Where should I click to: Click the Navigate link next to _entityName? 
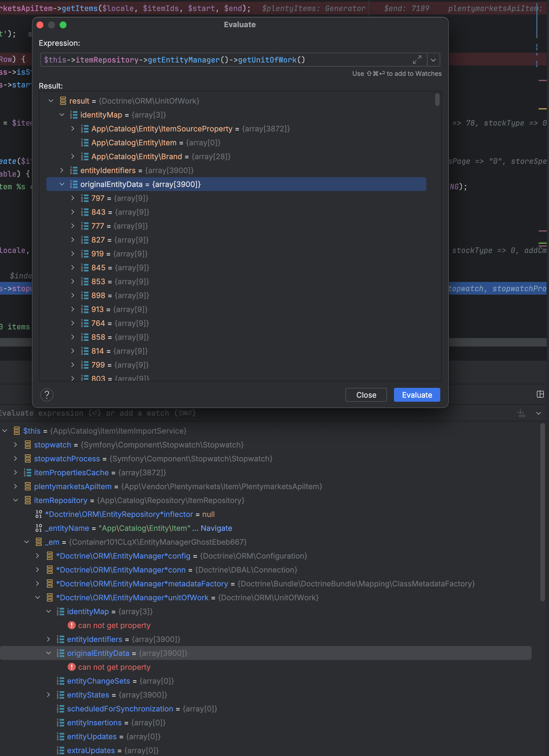point(216,528)
